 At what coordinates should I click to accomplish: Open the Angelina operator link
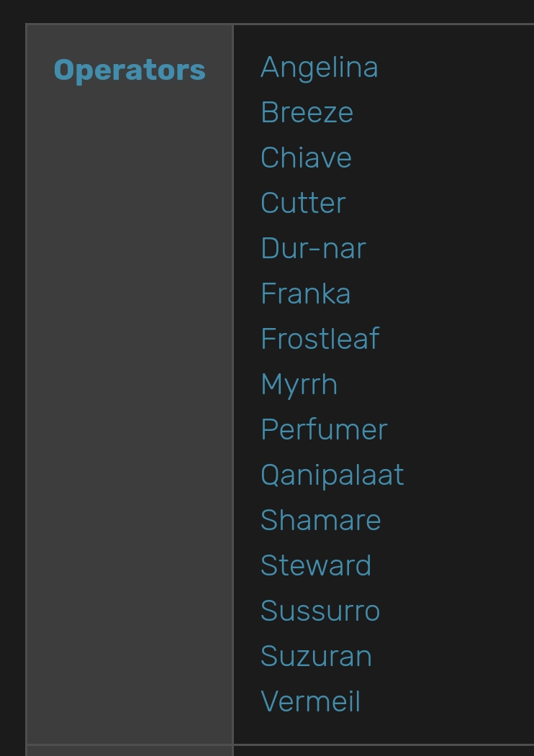click(319, 68)
